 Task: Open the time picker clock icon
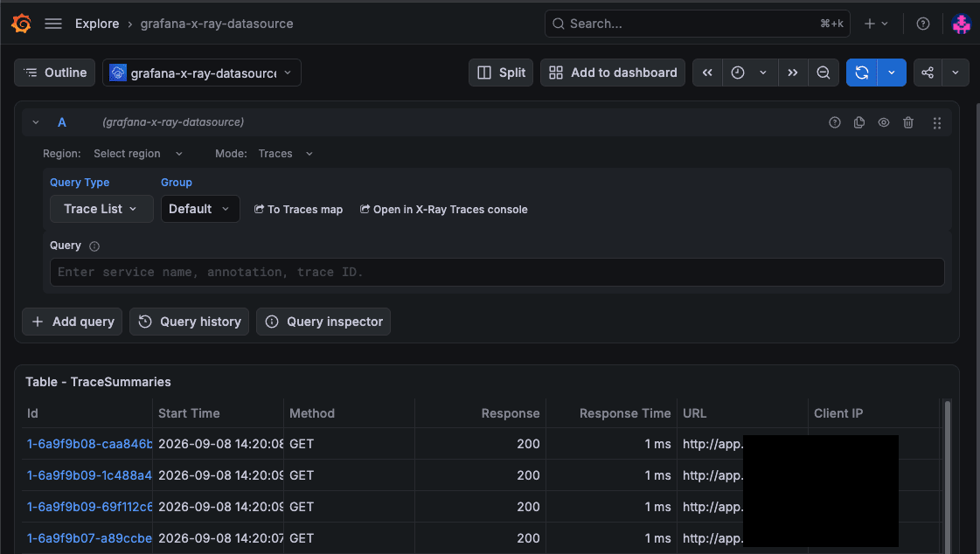pyautogui.click(x=738, y=73)
